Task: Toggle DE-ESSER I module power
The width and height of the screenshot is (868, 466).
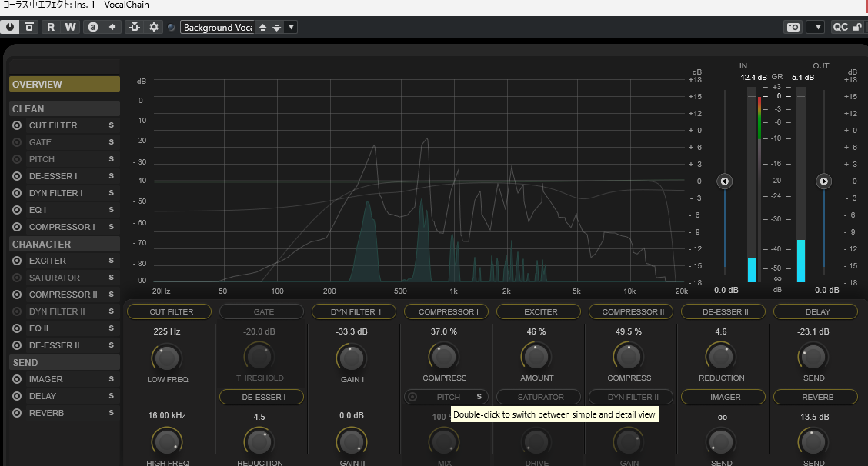Action: tap(17, 176)
